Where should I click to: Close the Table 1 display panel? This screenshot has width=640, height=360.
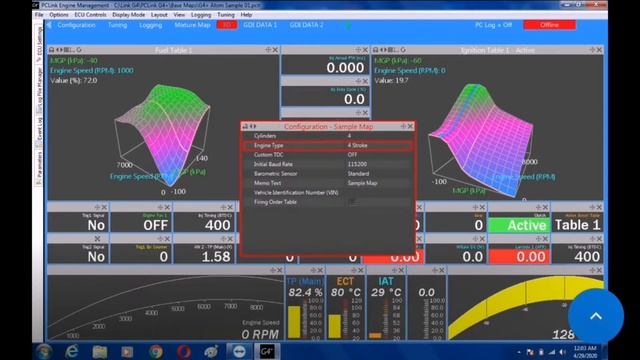tap(599, 207)
